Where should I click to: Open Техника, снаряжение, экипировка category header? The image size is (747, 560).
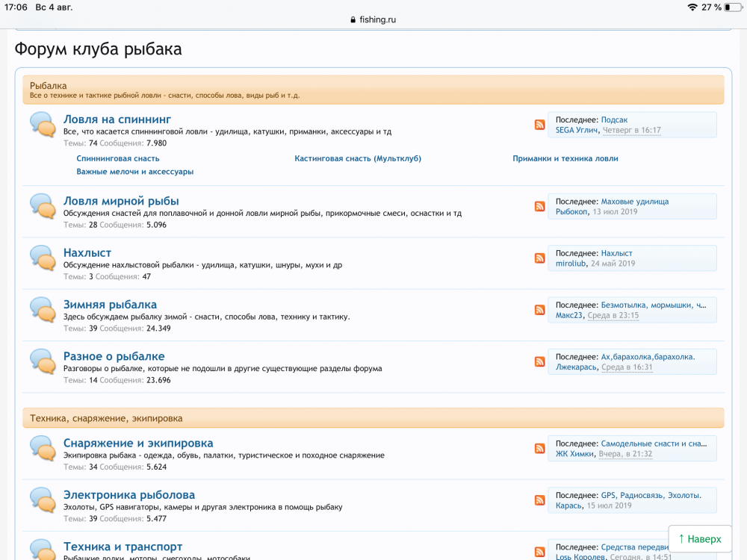[106, 418]
